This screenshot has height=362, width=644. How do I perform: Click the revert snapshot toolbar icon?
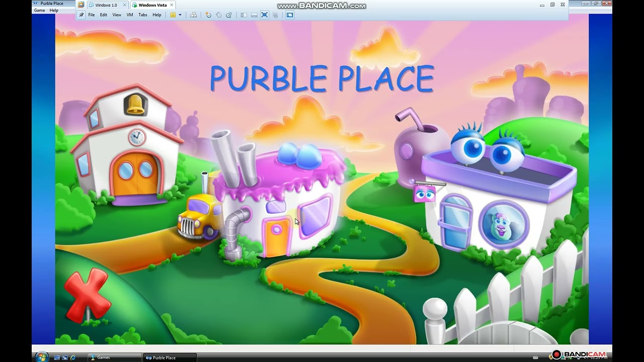tap(219, 15)
